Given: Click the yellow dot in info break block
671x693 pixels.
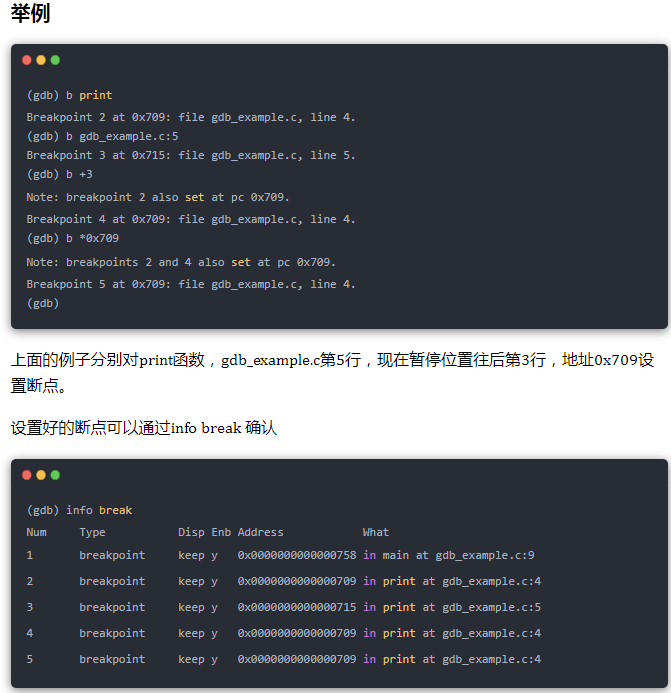Looking at the screenshot, I should (41, 475).
